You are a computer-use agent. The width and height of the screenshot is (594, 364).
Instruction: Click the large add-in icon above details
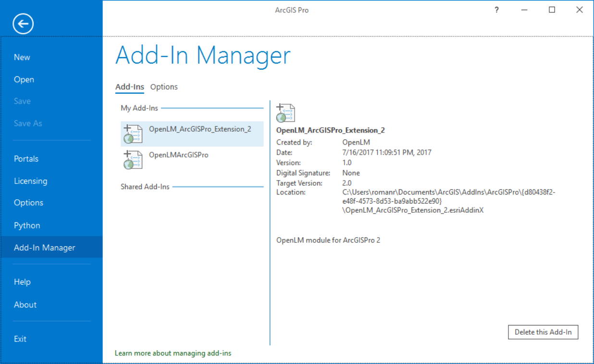click(285, 112)
